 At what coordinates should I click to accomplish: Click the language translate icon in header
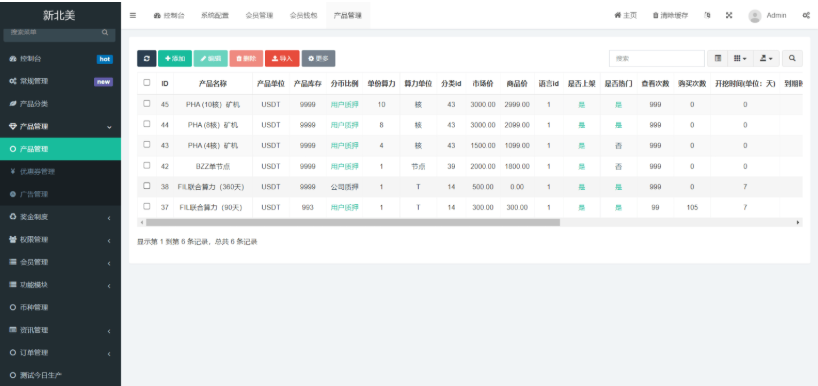(707, 16)
